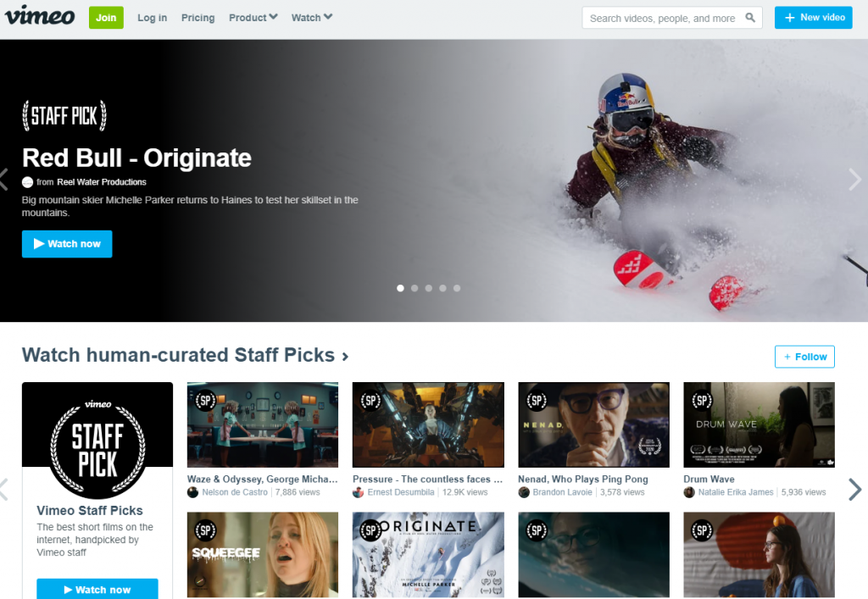The image size is (868, 599).
Task: Click the SP badge on Nenad thumbnail
Action: coord(537,401)
